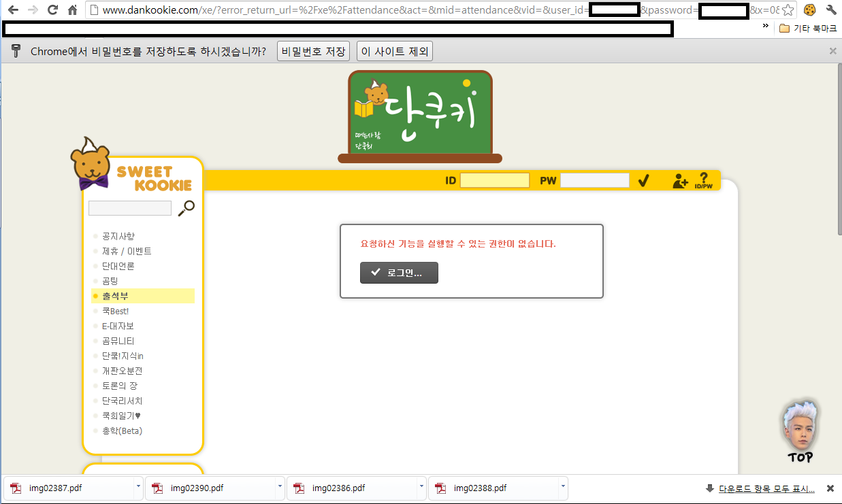Screen dimensions: 842x504
Task: Expand dropdown arrow for img02387.pdf
Action: point(139,488)
